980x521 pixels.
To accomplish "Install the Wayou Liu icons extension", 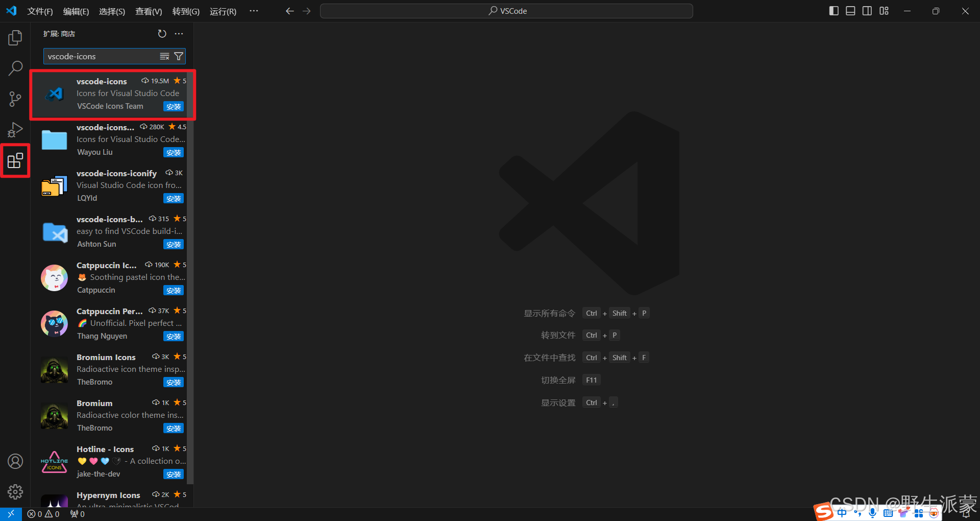I will (174, 152).
